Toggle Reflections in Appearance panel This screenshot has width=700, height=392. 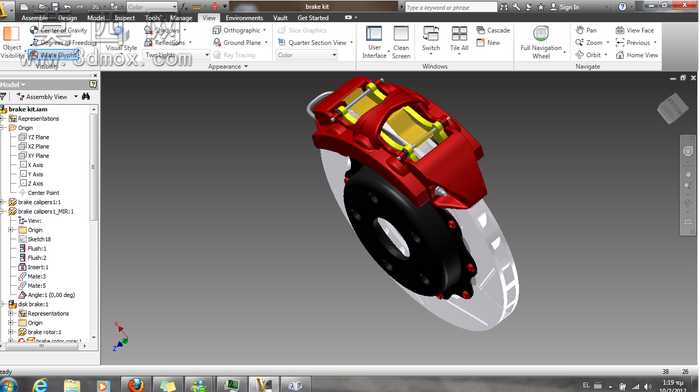165,42
